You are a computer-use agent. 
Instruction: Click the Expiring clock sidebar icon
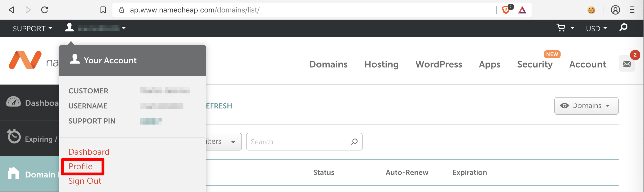click(x=13, y=136)
